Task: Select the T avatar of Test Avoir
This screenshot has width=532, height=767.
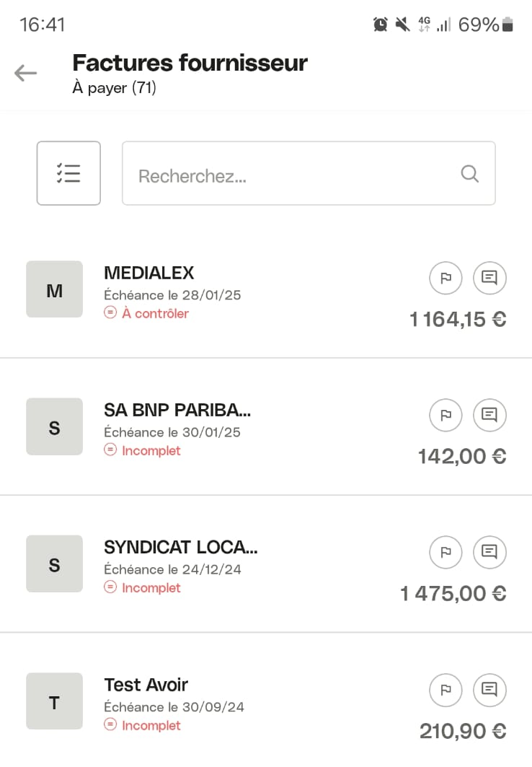Action: (54, 701)
